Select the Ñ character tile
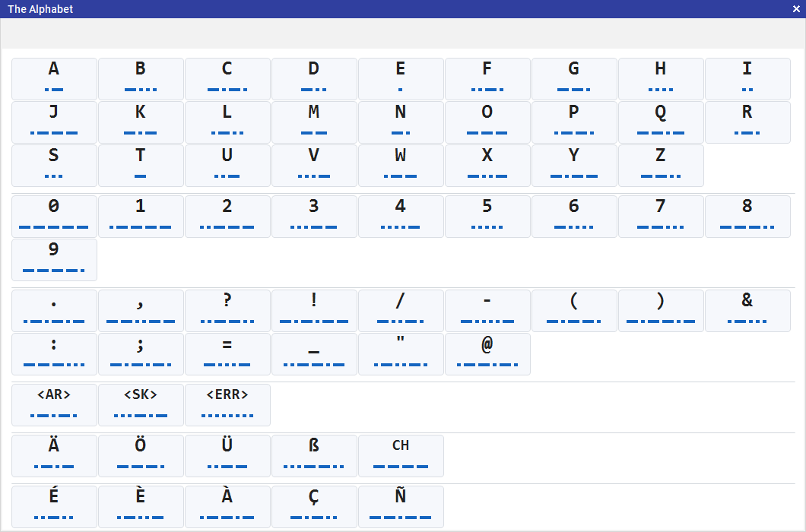Viewport: 806px width, 532px height. (401, 507)
